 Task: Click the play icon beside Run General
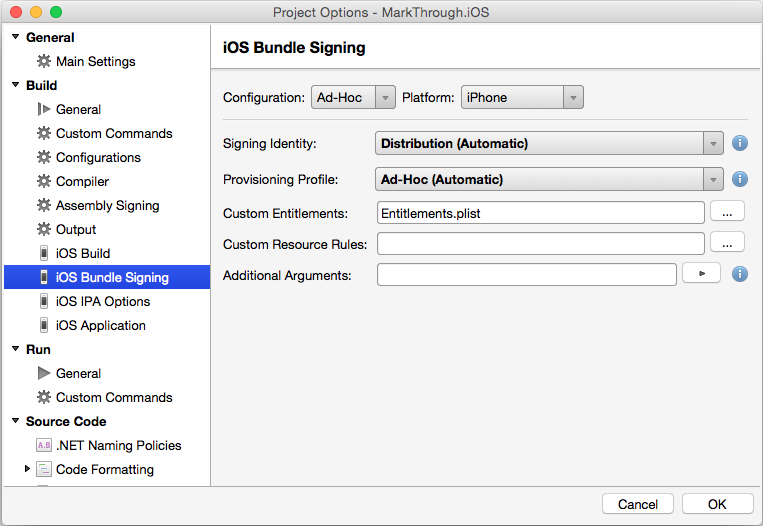(44, 373)
